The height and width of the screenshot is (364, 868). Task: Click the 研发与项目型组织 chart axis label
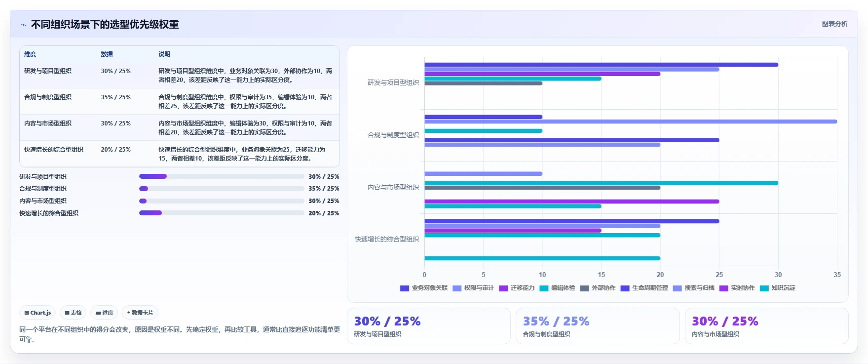393,83
